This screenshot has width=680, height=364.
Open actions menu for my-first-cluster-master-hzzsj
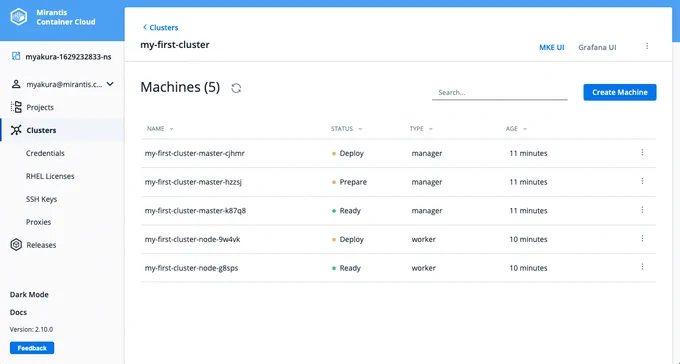pos(642,181)
